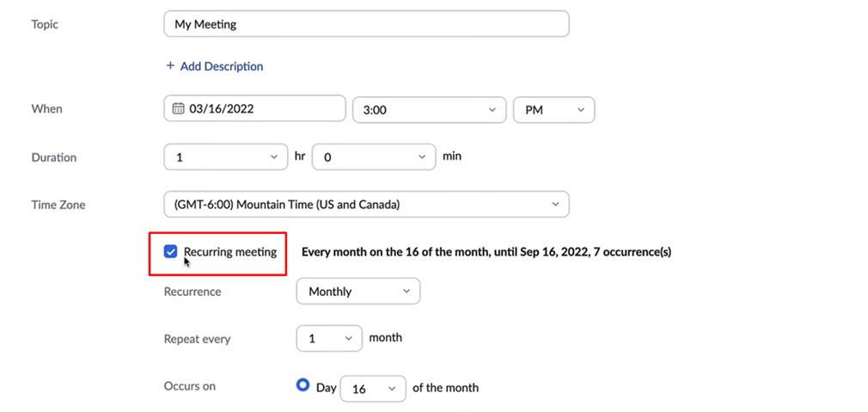Viewport: 868px width, 412px height.
Task: Open the Monthly recurrence dropdown
Action: [358, 292]
